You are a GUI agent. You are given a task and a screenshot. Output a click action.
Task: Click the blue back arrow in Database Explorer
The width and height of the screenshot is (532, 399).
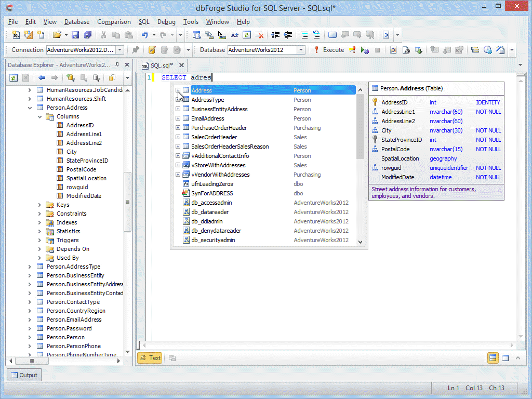(42, 78)
